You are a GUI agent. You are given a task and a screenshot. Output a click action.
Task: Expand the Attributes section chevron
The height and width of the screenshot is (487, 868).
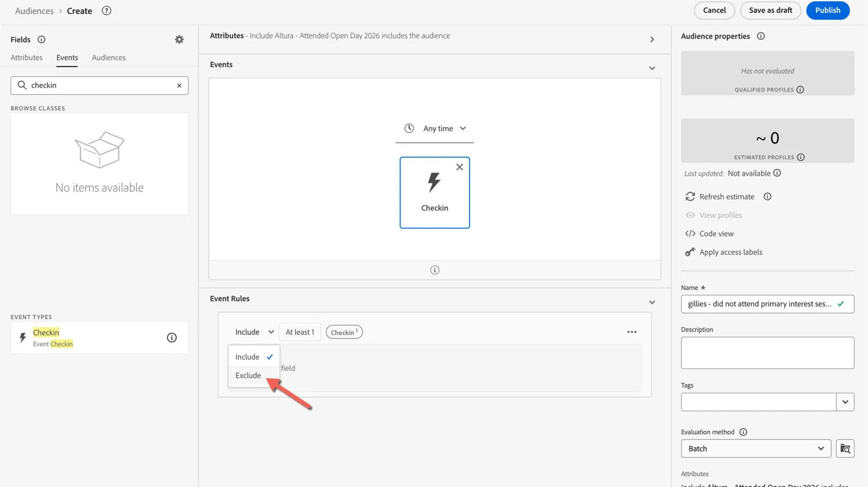point(652,40)
